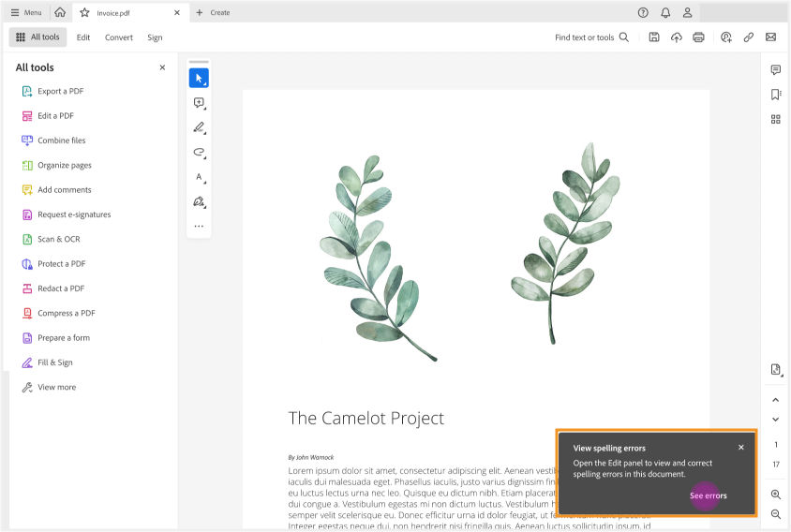791x532 pixels.
Task: Open the Edit tab
Action: (83, 37)
